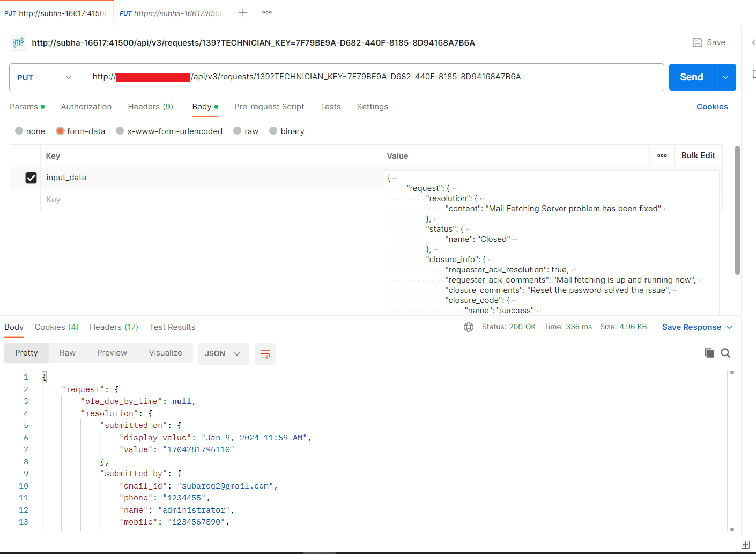Choose the x-www-form-urlencoded radio option

[120, 131]
